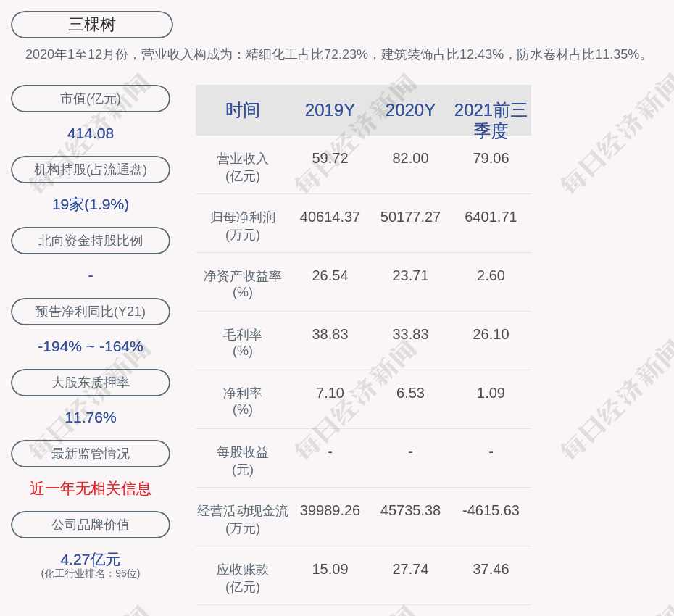
Task: Click the red 近一年无相关信息 text
Action: [91, 488]
